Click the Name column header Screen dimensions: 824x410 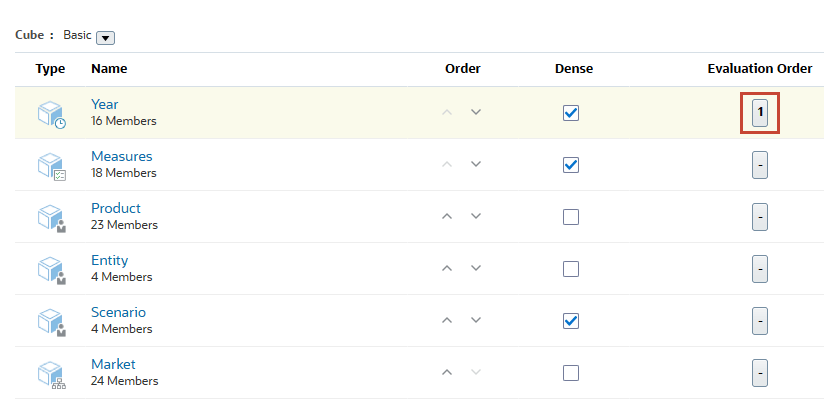pyautogui.click(x=109, y=69)
